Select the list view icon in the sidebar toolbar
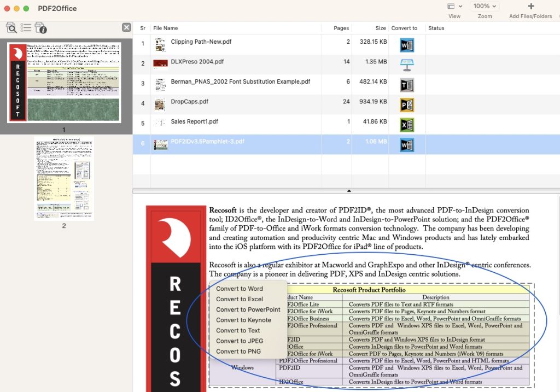This screenshot has width=560, height=392. [25, 27]
